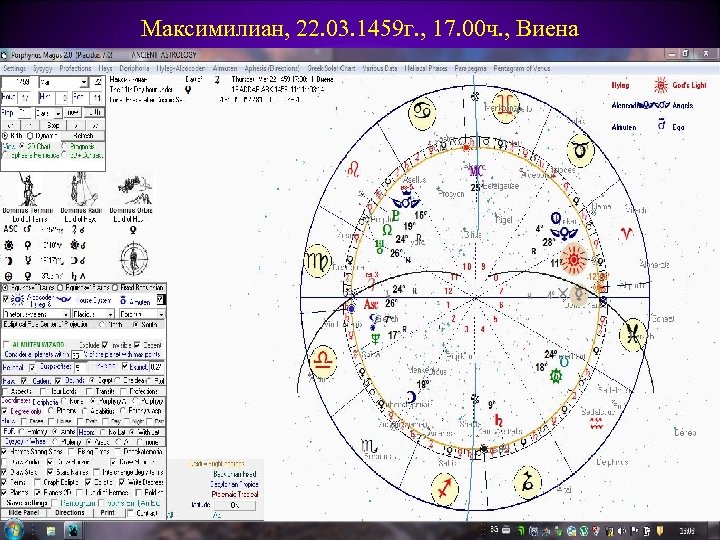Click the Ok button near latitude field
The width and height of the screenshot is (720, 540).
tap(235, 505)
